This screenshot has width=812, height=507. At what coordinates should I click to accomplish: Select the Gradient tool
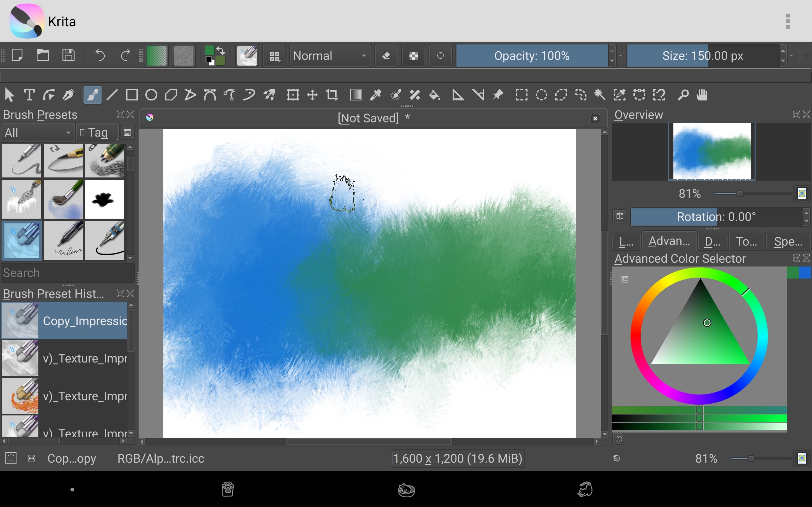(x=356, y=95)
